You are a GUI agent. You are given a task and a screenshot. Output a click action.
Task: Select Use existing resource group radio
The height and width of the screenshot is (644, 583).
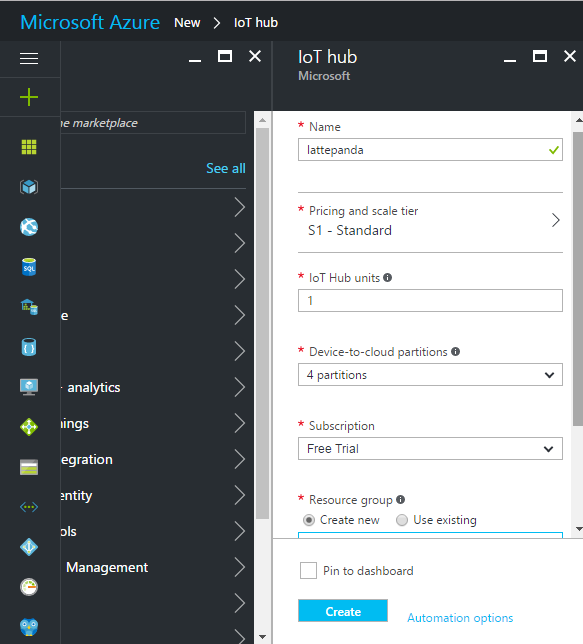pyautogui.click(x=402, y=520)
